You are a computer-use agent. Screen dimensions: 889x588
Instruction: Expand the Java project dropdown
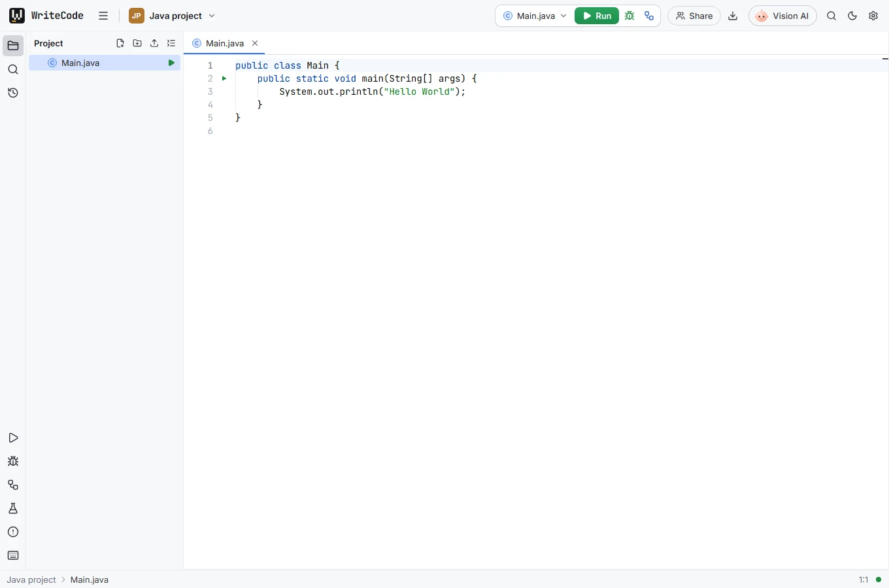click(173, 16)
